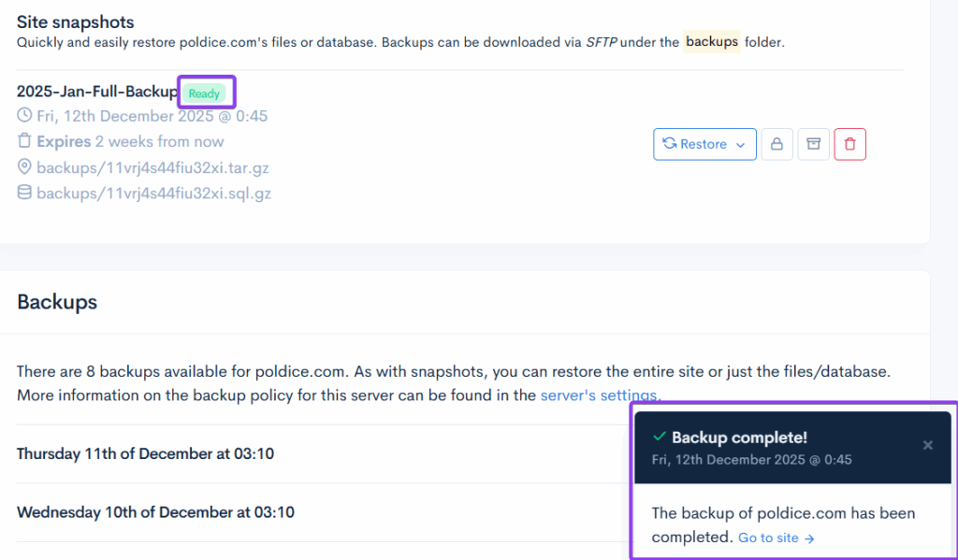Screen dimensions: 958x560
Task: Click the location pin icon beside the tar.gz path
Action: point(24,168)
